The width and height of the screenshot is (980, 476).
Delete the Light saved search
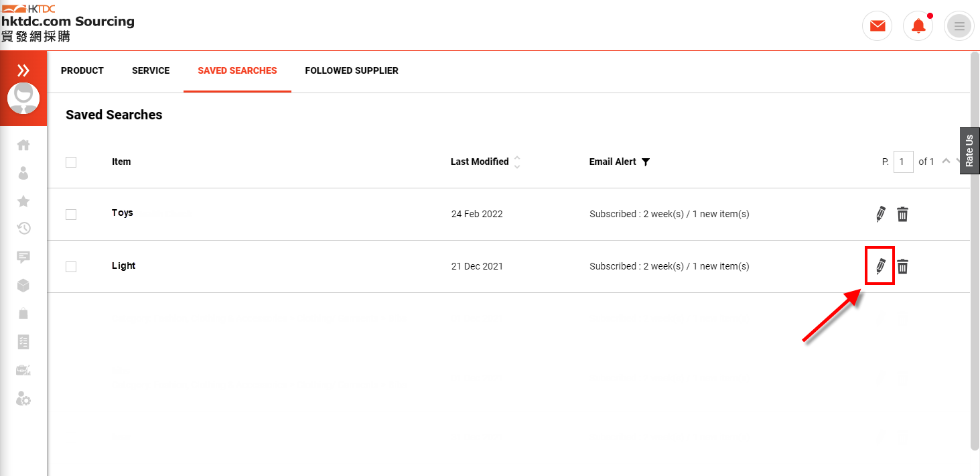pyautogui.click(x=903, y=267)
